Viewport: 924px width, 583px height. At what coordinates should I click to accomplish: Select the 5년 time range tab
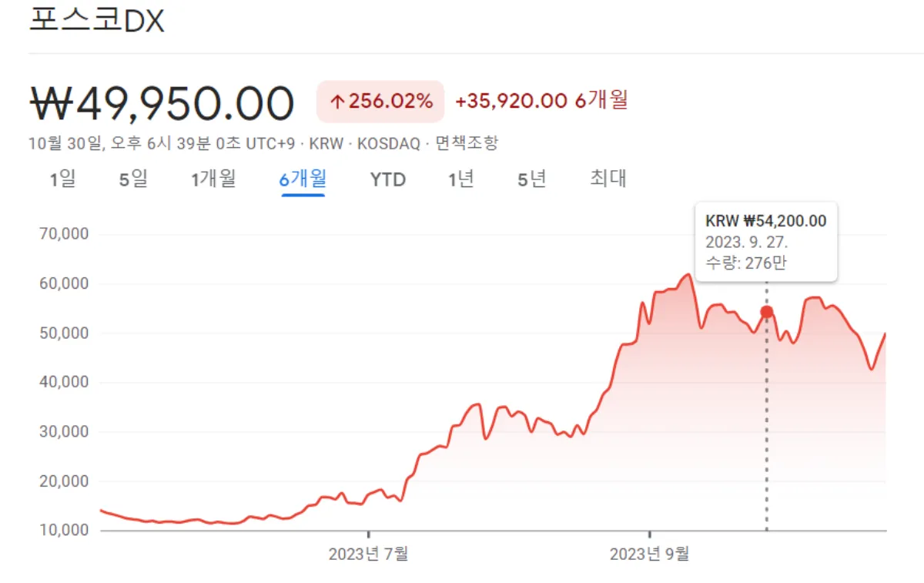532,179
